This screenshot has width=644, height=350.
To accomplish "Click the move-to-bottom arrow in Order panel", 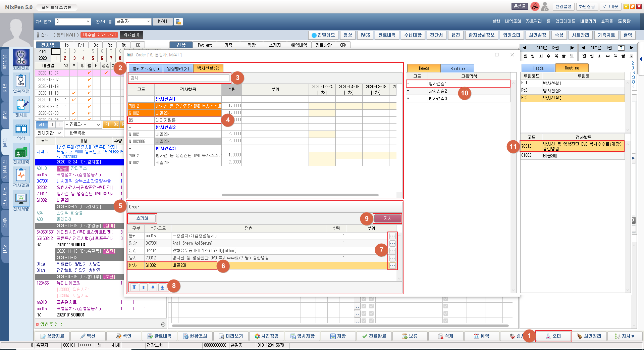I will tap(162, 287).
